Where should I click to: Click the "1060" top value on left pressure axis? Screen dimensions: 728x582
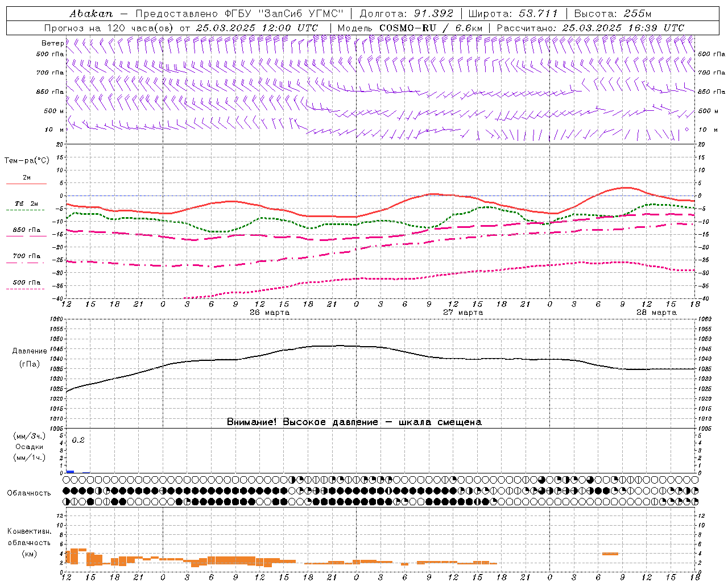pyautogui.click(x=57, y=319)
